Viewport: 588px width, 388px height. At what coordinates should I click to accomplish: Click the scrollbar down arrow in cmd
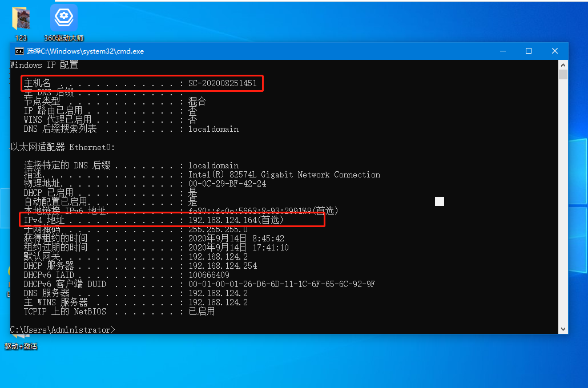click(563, 329)
